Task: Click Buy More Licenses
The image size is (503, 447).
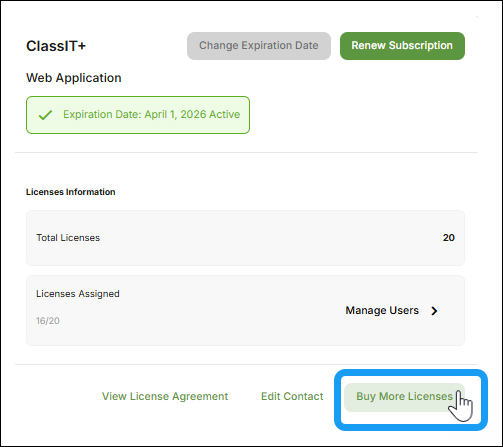Action: 404,397
